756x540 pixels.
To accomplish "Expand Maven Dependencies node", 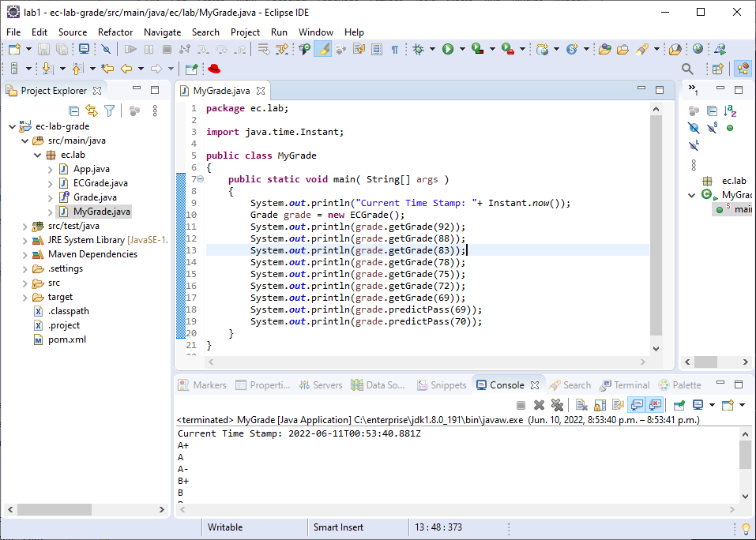I will coord(25,255).
